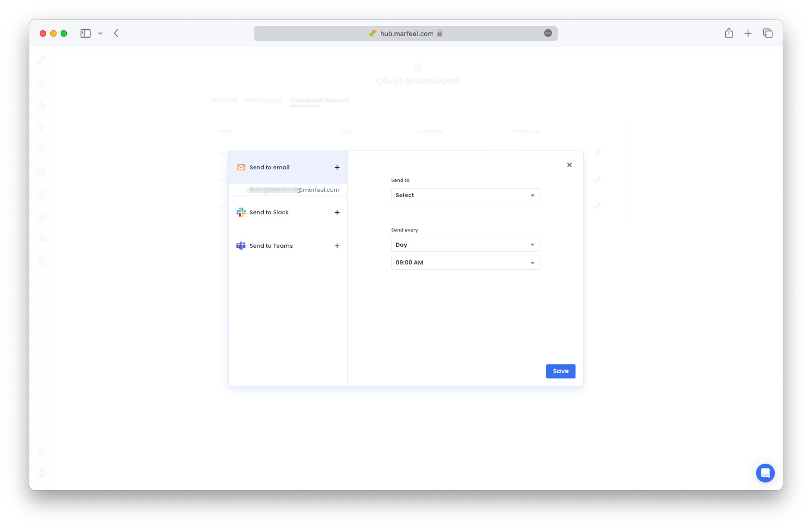Open the Day frequency dropdown

click(465, 245)
